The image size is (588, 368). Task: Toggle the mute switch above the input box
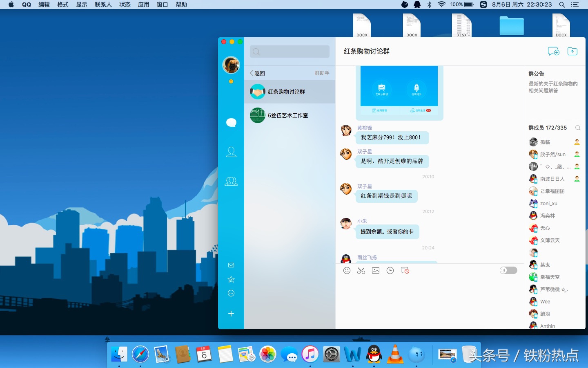click(x=508, y=270)
